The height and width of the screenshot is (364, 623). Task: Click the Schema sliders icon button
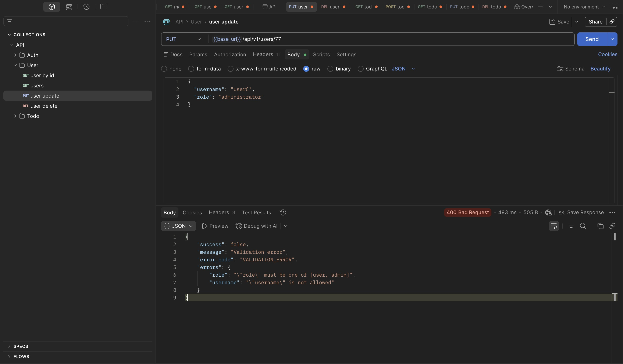click(570, 69)
